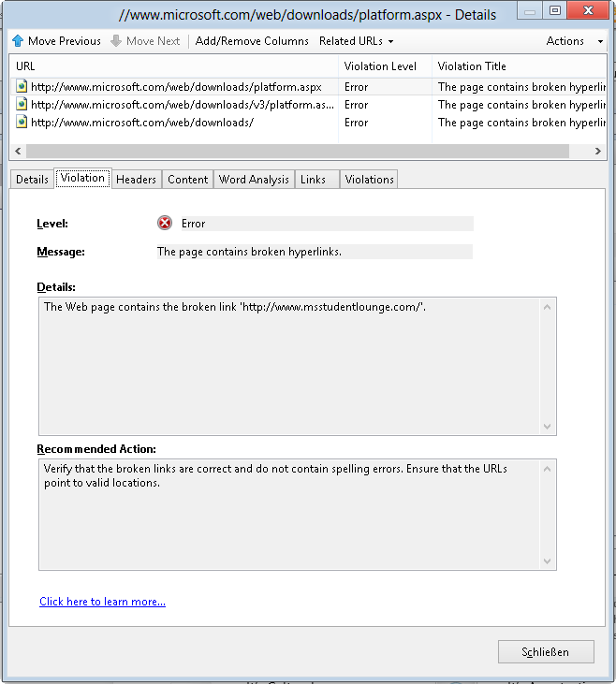Click the horizontal scrollbar thumb
The height and width of the screenshot is (684, 616).
point(298,151)
